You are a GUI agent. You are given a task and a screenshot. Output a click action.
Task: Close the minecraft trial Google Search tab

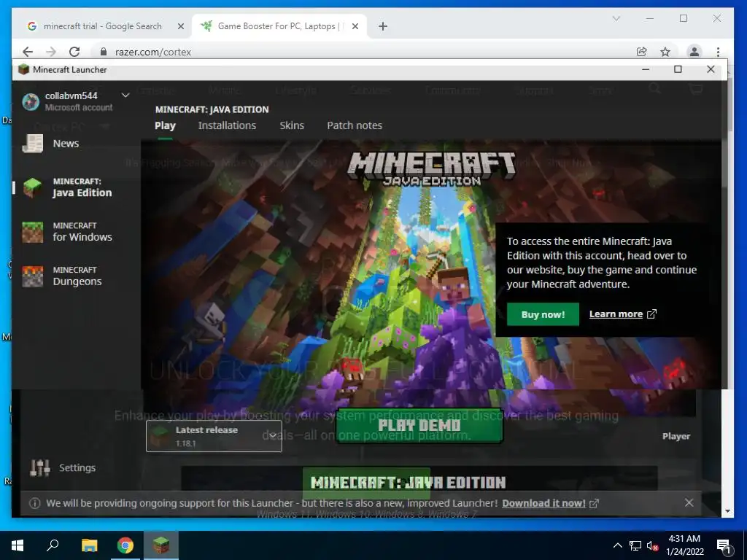[x=181, y=26]
